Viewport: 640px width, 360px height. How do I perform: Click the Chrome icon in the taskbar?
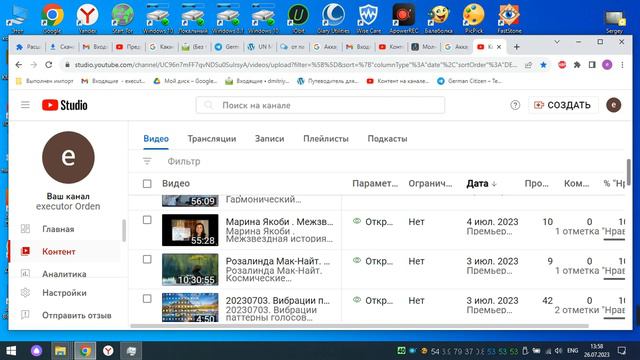click(85, 351)
